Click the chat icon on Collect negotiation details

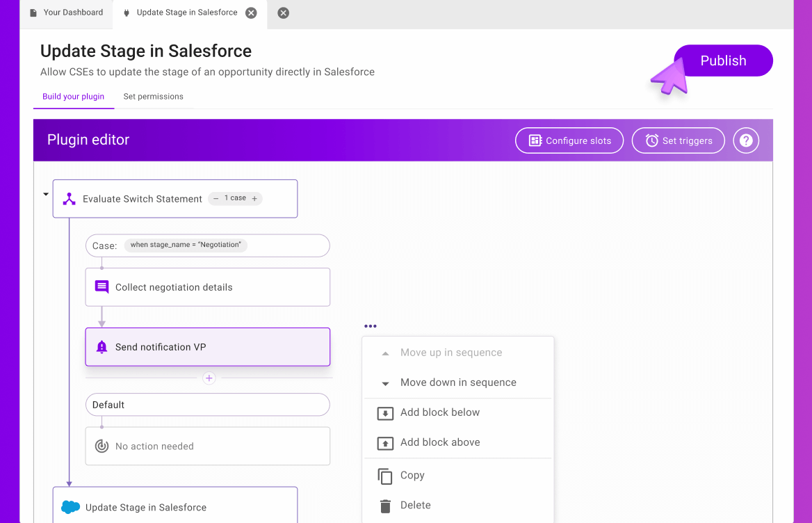(x=101, y=287)
